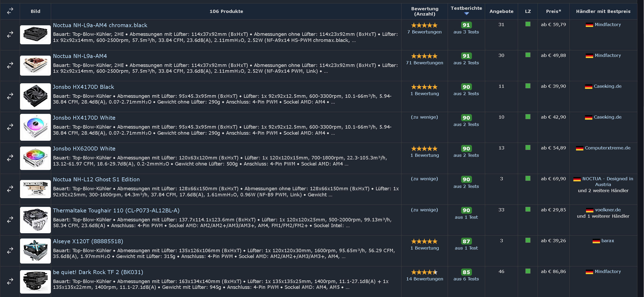644x297 pixels.
Task: Open the Caseking.de dealer link for Jonsbo HX4170D White
Action: click(607, 117)
